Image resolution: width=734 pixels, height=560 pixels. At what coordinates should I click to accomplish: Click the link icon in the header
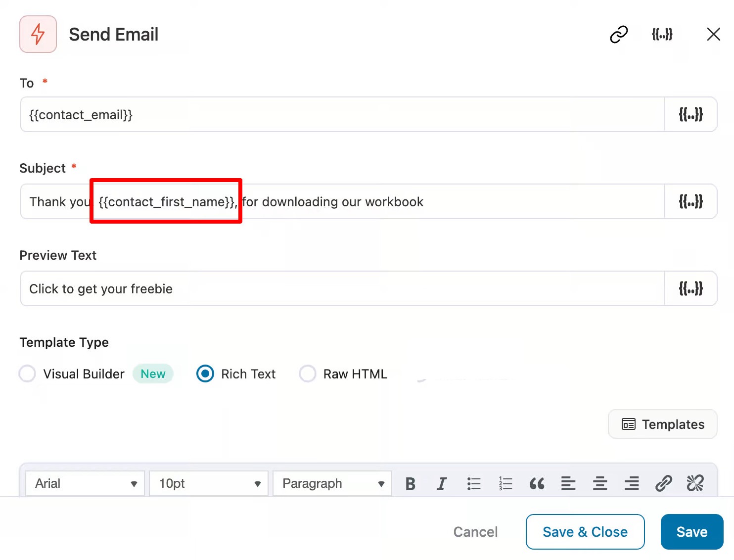click(618, 35)
